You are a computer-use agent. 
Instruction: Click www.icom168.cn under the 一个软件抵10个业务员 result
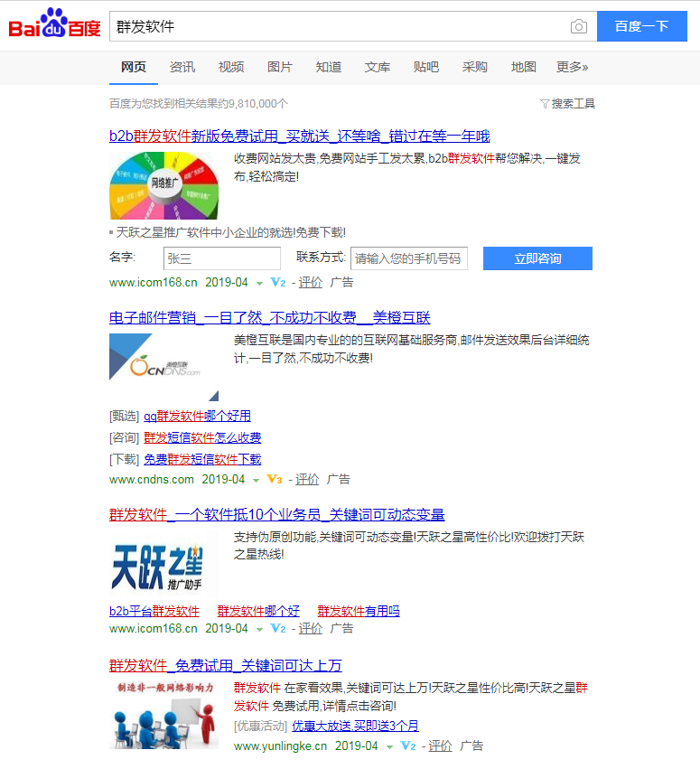pyautogui.click(x=154, y=628)
